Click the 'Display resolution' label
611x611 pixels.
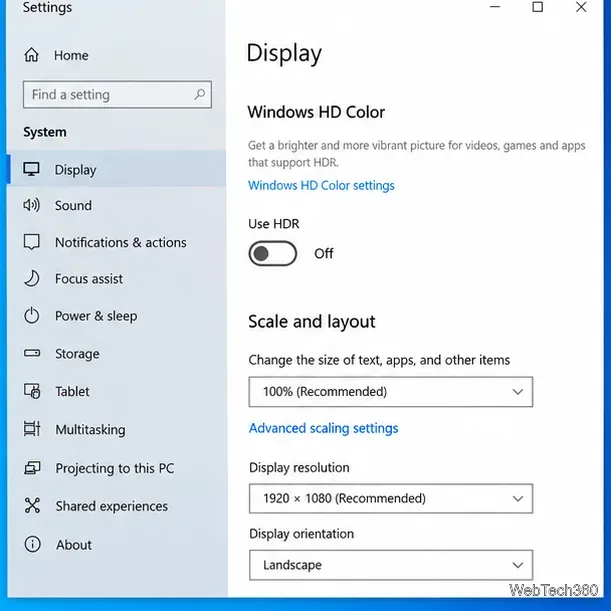click(299, 468)
